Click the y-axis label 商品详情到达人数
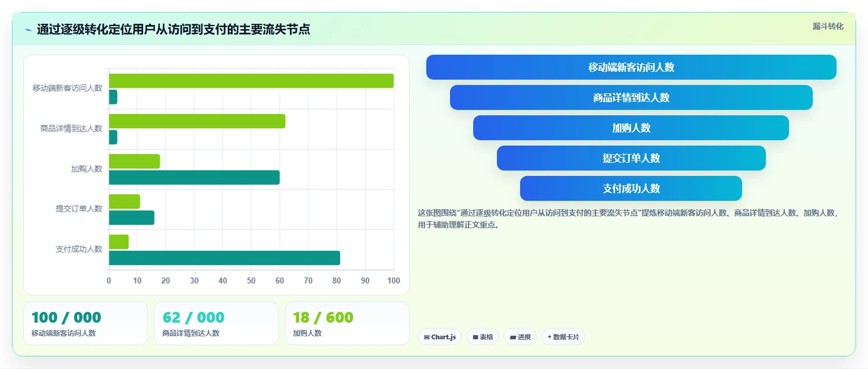Image resolution: width=868 pixels, height=369 pixels. (x=71, y=128)
